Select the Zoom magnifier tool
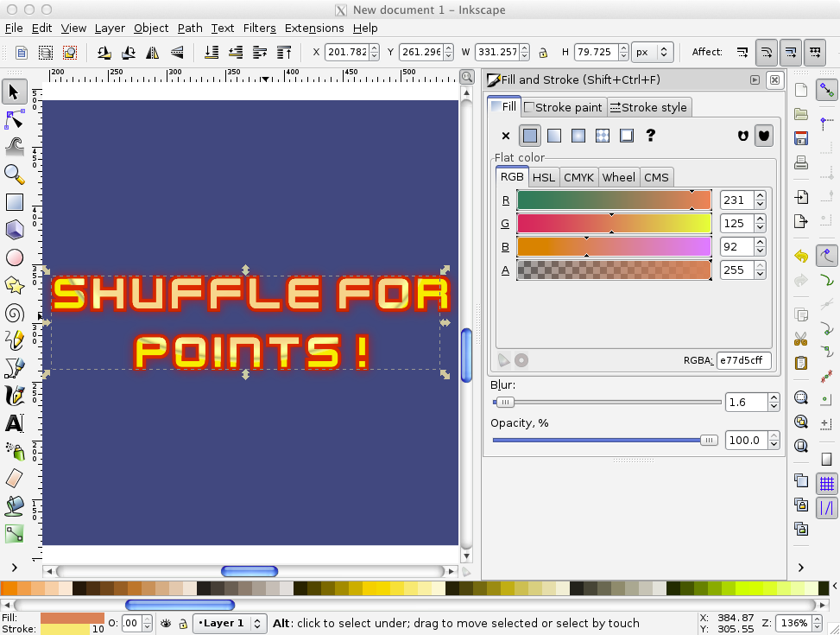The height and width of the screenshot is (635, 840). click(14, 174)
